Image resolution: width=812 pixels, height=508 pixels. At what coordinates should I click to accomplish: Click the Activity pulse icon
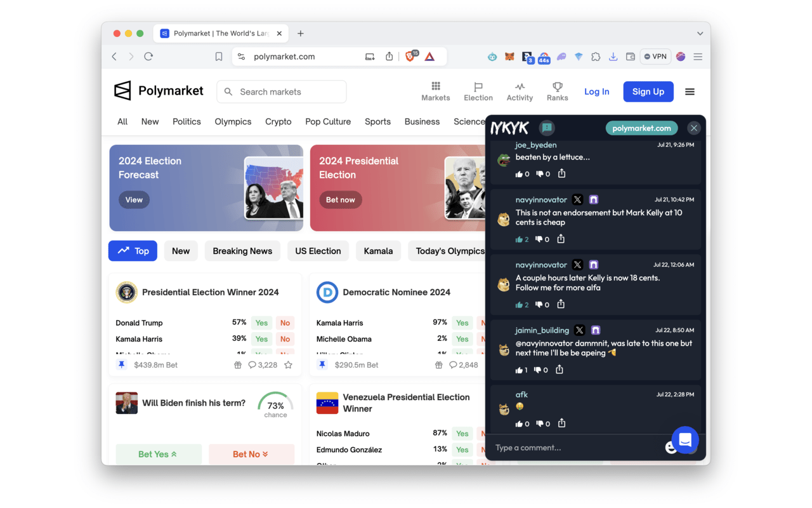point(520,87)
